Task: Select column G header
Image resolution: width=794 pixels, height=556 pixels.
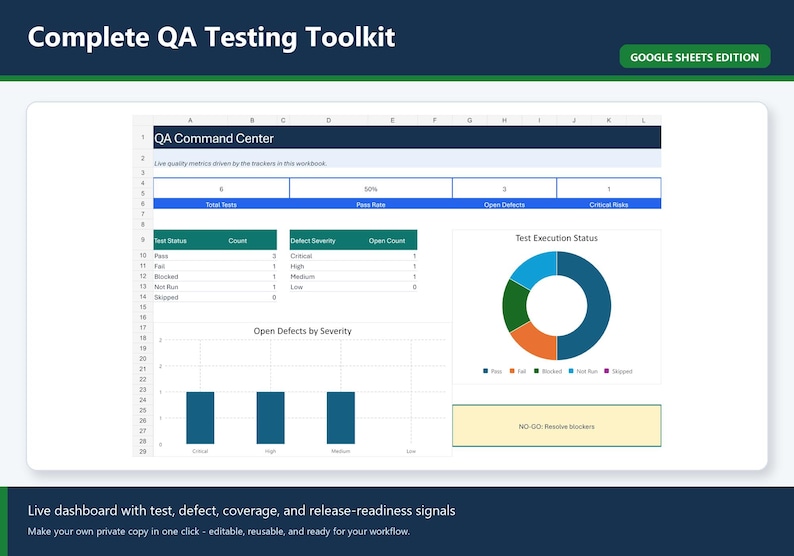Action: tap(469, 121)
